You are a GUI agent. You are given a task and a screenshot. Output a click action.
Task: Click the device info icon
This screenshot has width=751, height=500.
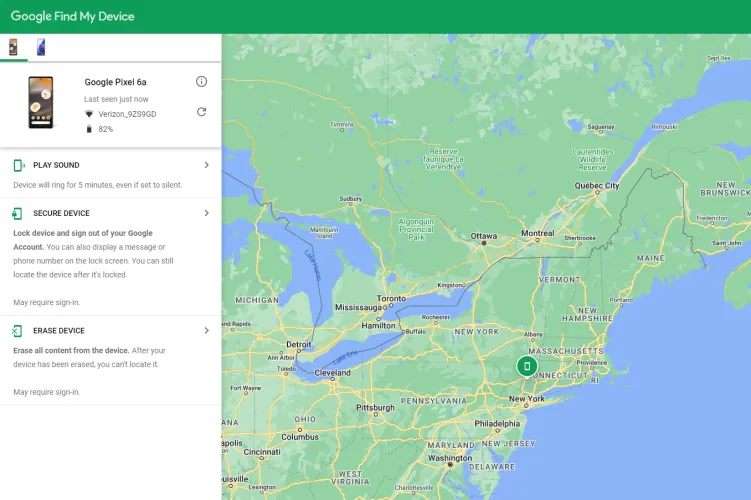coord(201,81)
